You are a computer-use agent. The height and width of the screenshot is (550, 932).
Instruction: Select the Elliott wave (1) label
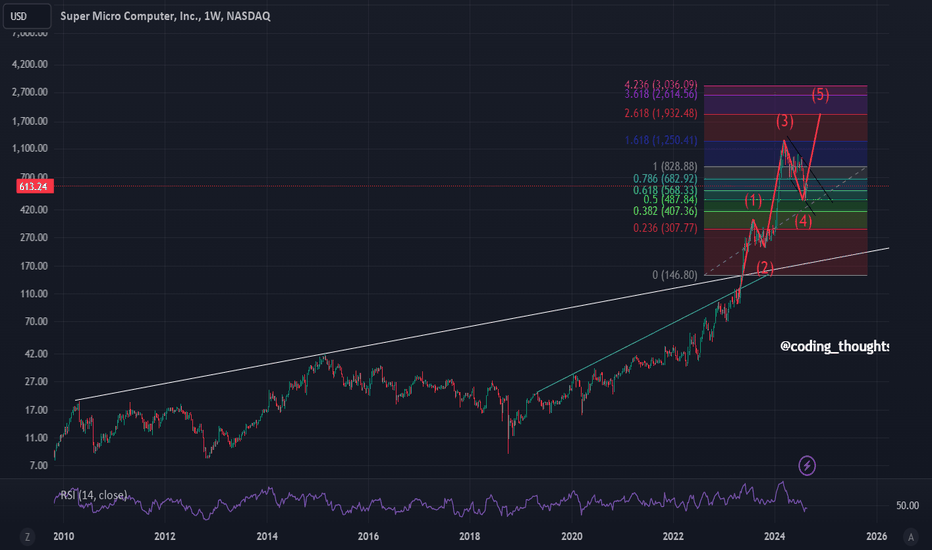pyautogui.click(x=753, y=200)
